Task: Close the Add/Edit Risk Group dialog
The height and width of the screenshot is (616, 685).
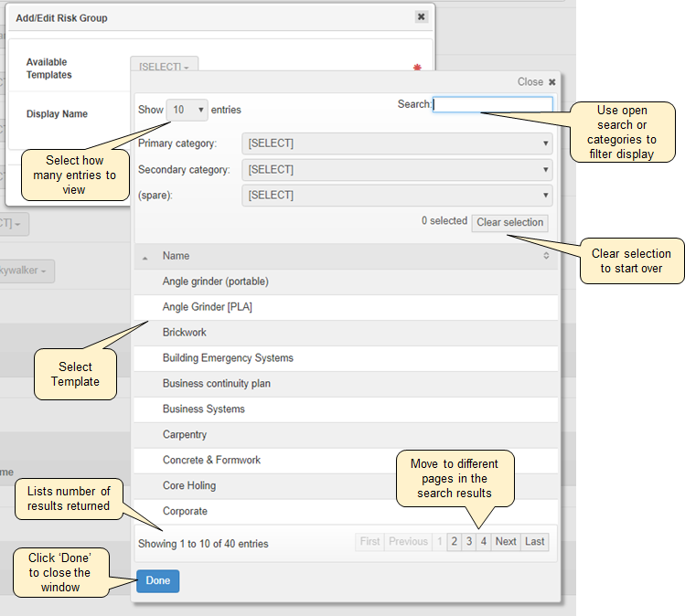Action: 421,16
